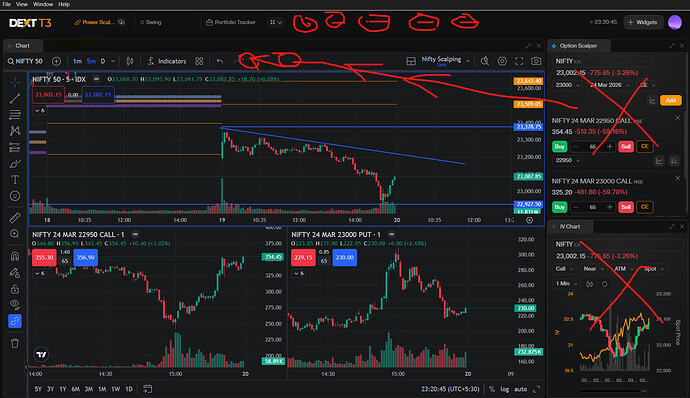Screen dimensions: 690x398
Task: Expand the interval dropdown arrow next to D
Action: pyautogui.click(x=113, y=61)
